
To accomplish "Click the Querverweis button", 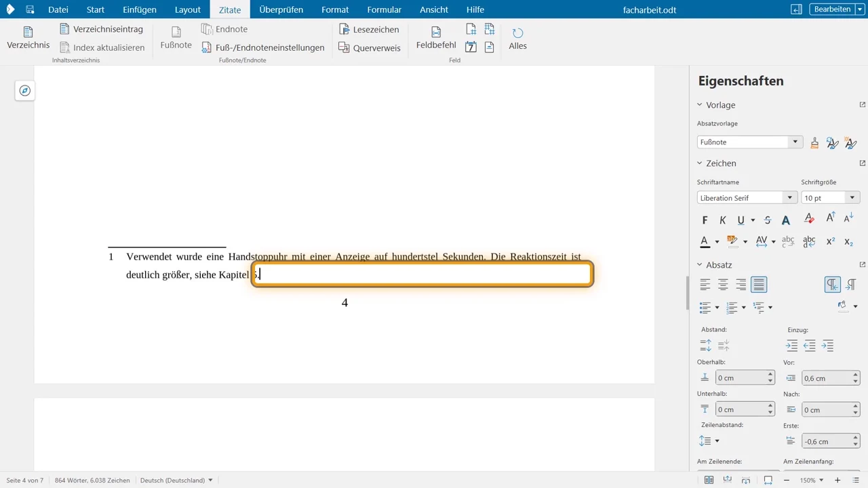I will (369, 48).
